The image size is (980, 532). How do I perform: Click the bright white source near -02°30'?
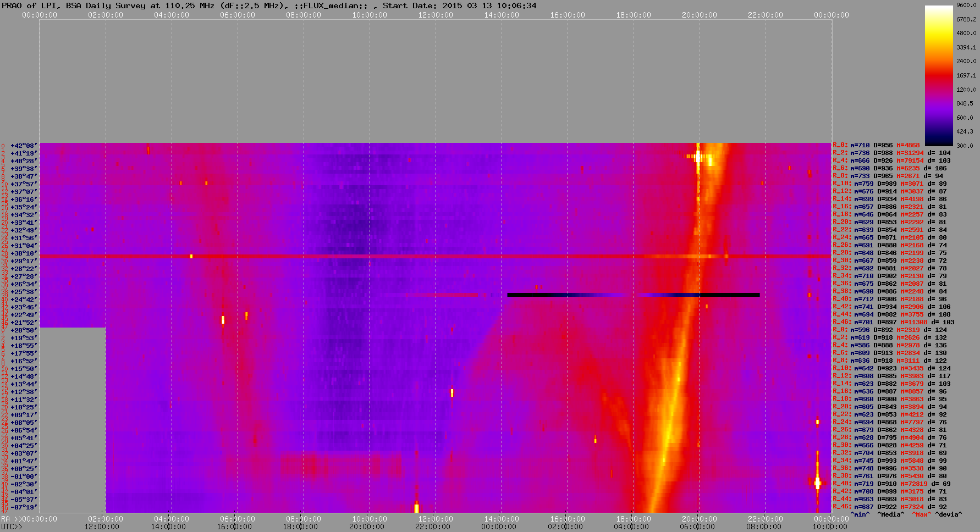pyautogui.click(x=817, y=483)
